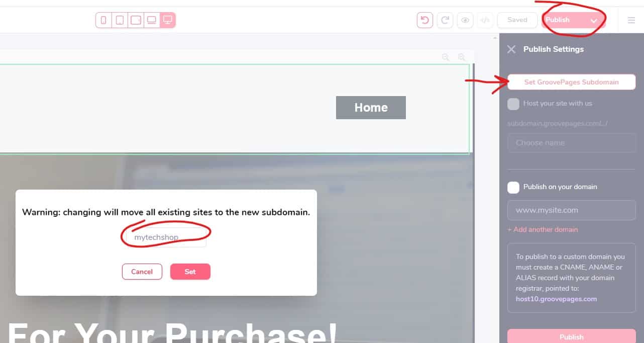Click Add another domain link
This screenshot has height=343, width=644.
point(543,229)
